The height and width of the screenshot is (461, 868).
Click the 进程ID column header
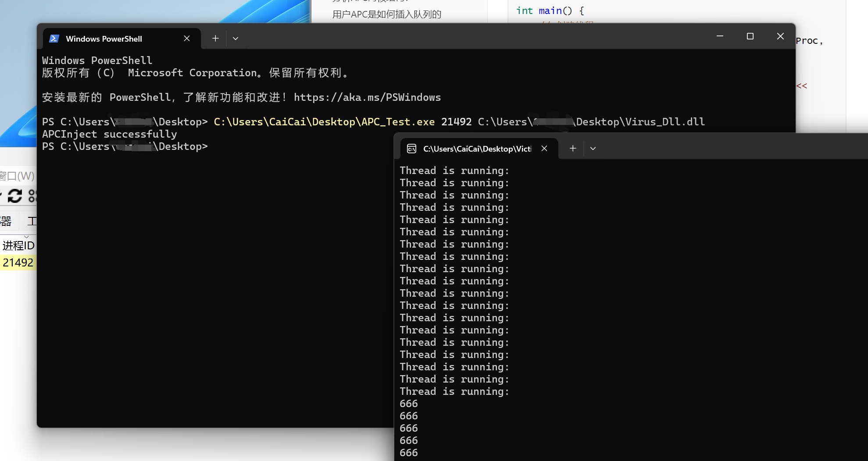(x=18, y=245)
